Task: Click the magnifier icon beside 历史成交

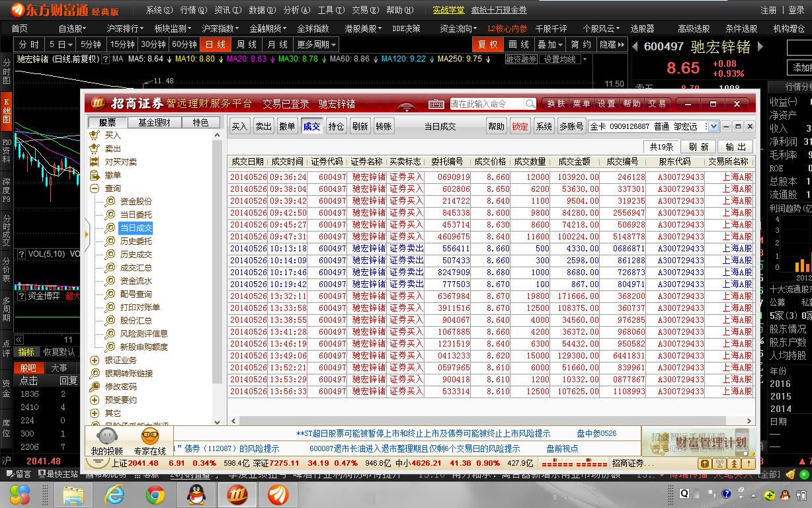Action: [x=110, y=255]
